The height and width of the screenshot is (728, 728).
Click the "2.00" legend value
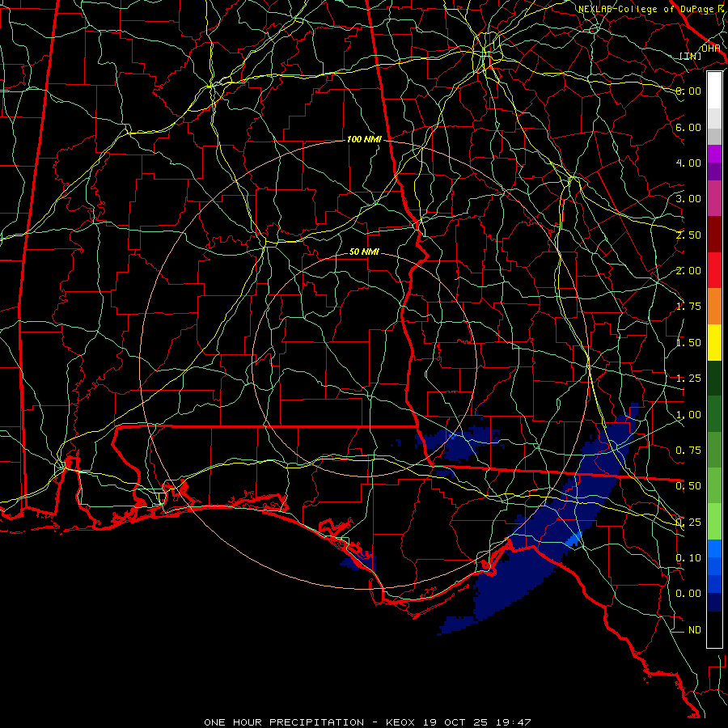pos(688,271)
